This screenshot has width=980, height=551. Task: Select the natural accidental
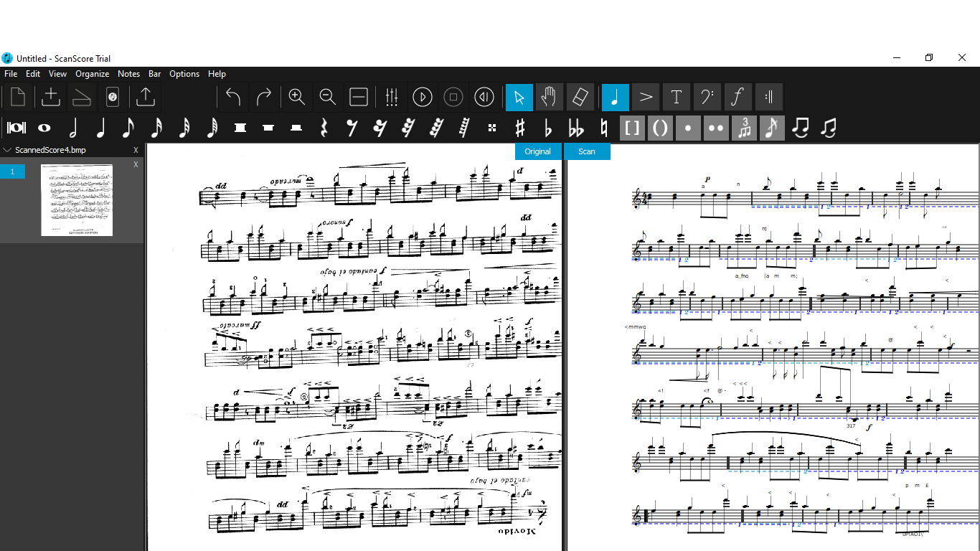[x=604, y=128]
